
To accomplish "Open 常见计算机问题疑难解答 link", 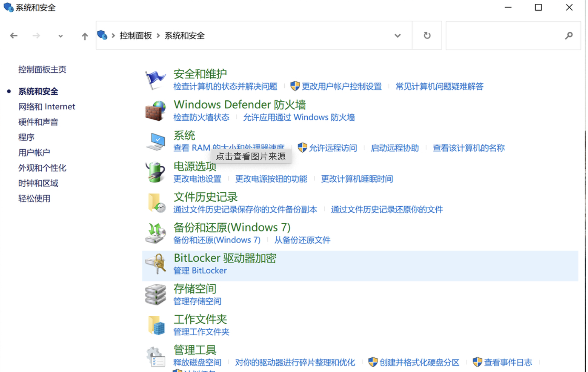I will [x=439, y=86].
